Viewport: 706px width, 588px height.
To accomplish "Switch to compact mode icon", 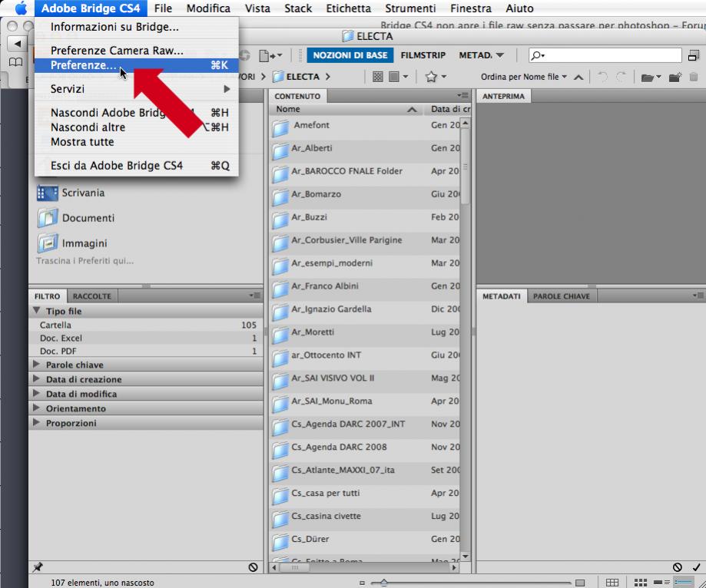I will (x=694, y=55).
